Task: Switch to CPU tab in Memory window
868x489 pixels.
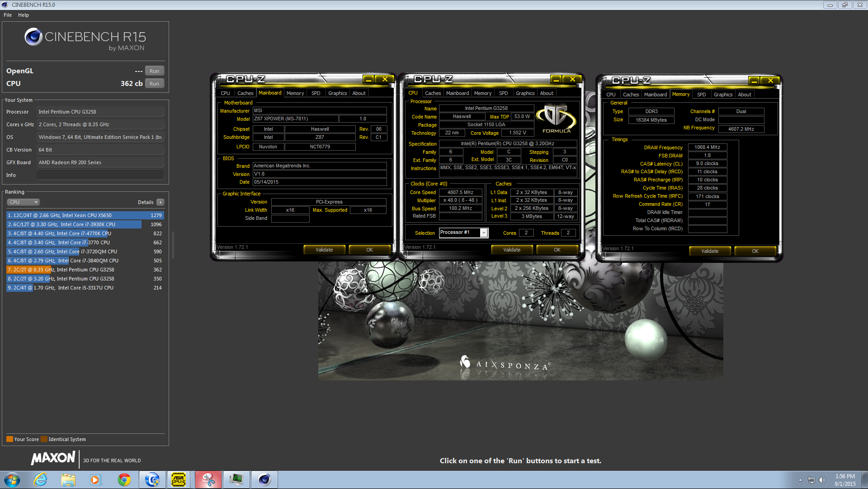Action: coord(611,95)
